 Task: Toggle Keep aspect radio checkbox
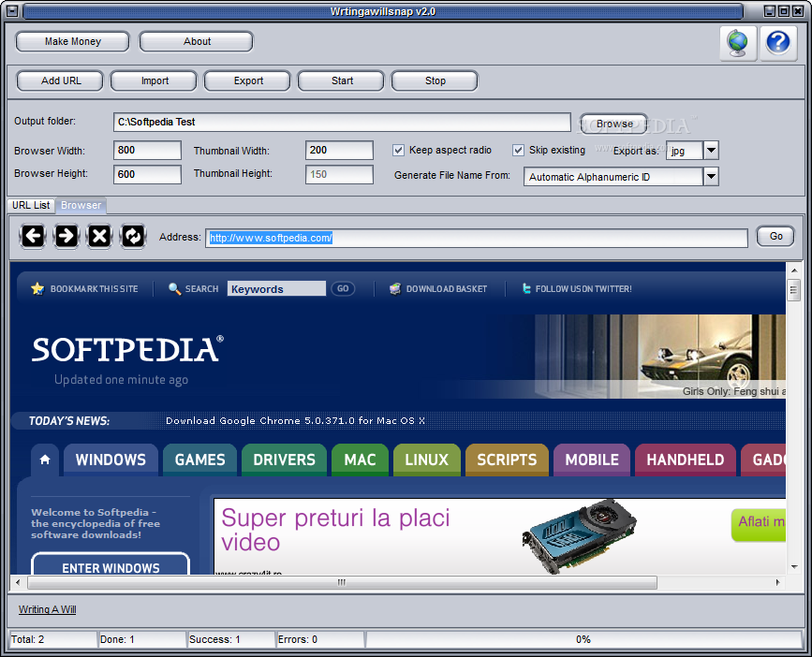tap(398, 151)
